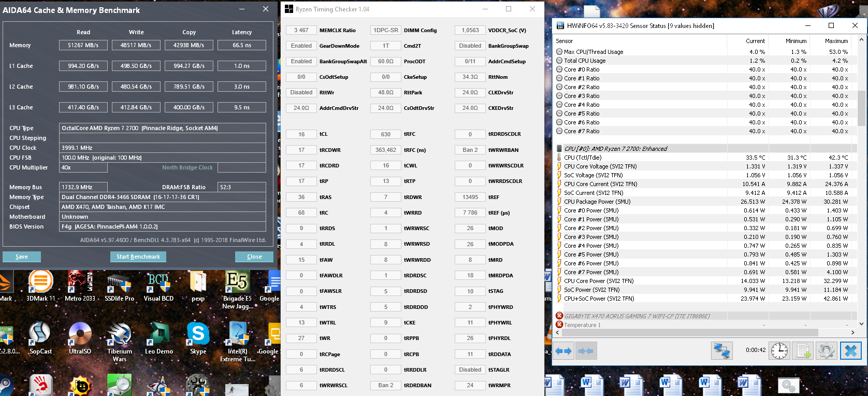The height and width of the screenshot is (396, 868).
Task: Launch the Metro 2033 game shortcut
Action: coord(80,287)
